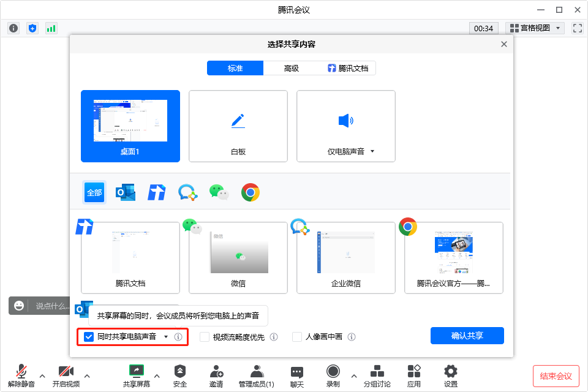Expand 同时共享电脑声音 dropdown arrow
Screen dimensions: 588x392
tap(166, 337)
